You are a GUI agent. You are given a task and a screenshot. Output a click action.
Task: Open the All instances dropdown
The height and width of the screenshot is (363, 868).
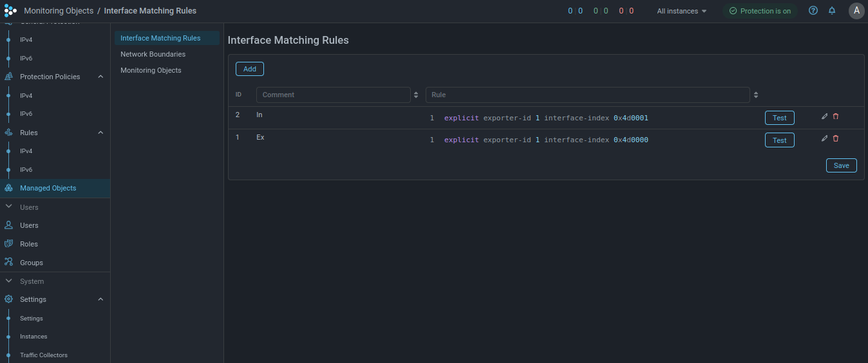pyautogui.click(x=682, y=11)
